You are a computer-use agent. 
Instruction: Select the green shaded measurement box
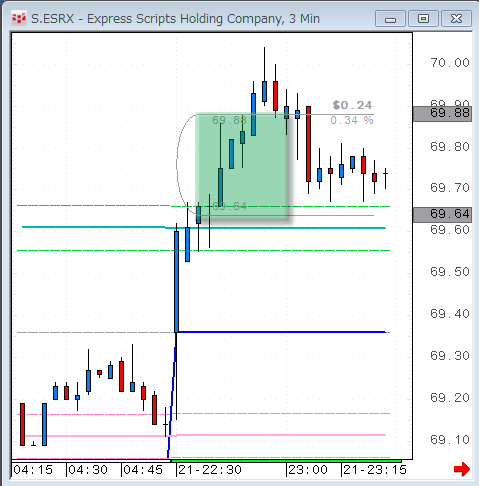click(242, 166)
